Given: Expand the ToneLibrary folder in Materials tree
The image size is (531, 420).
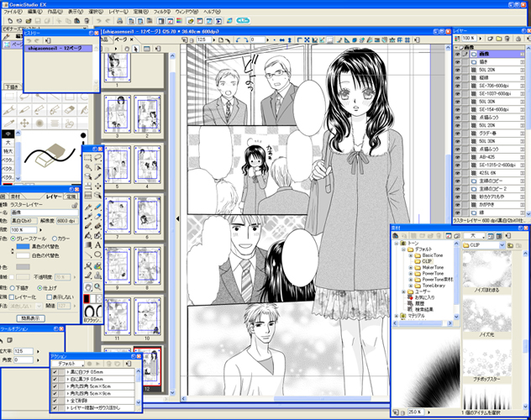Looking at the screenshot, I should click(x=411, y=286).
